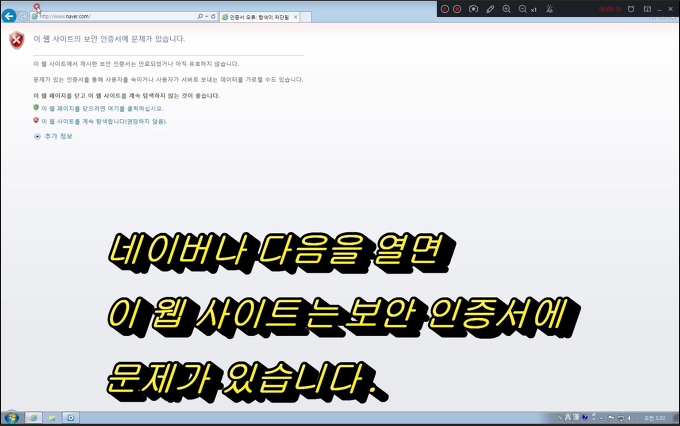Click the search magnifier in the address bar
Viewport: 680px width, 426px height.
(x=200, y=16)
